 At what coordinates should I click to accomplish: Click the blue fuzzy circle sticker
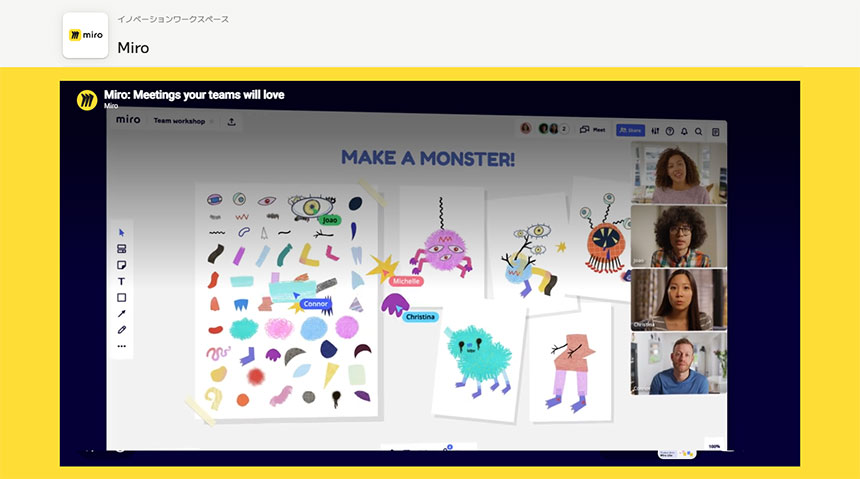[314, 328]
